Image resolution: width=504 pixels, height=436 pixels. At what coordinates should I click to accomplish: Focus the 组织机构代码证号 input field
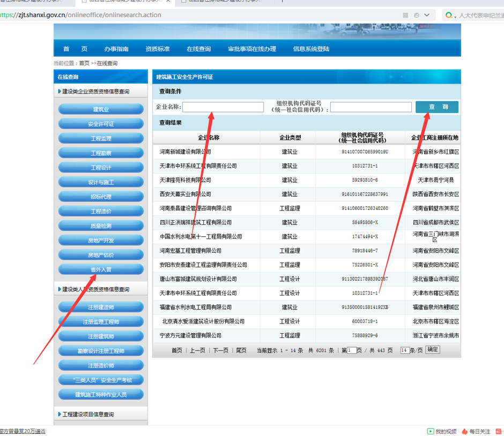[370, 107]
